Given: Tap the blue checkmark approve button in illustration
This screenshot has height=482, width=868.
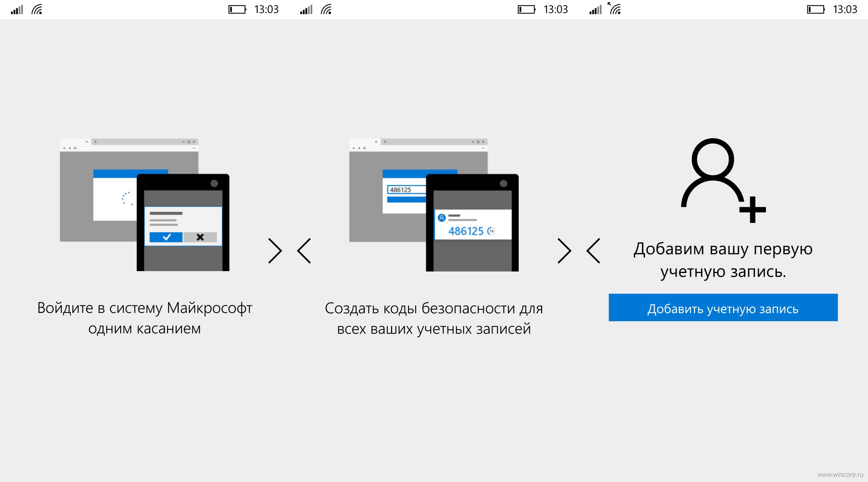Looking at the screenshot, I should click(166, 237).
